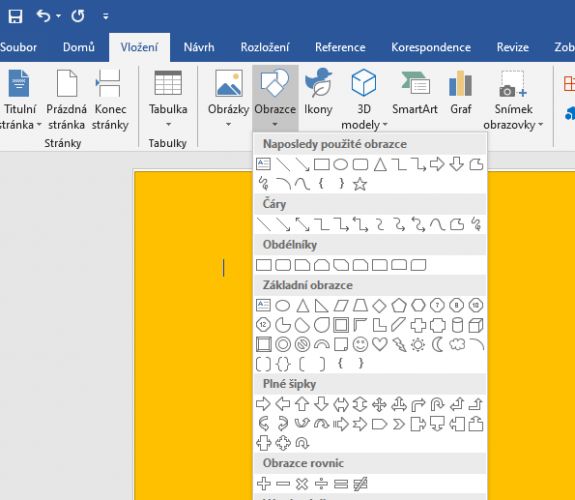Select the cylinder shape in Základní obrazce

[457, 325]
